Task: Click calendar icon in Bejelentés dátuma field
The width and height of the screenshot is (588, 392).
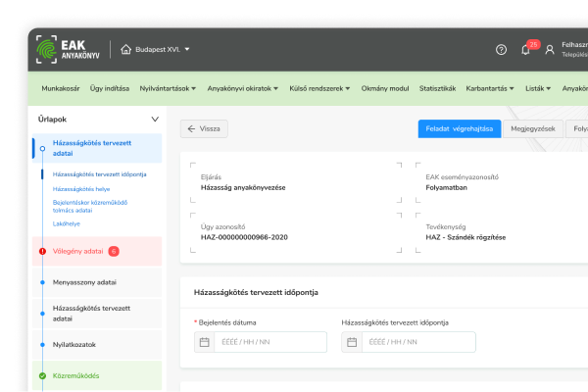Action: (205, 342)
